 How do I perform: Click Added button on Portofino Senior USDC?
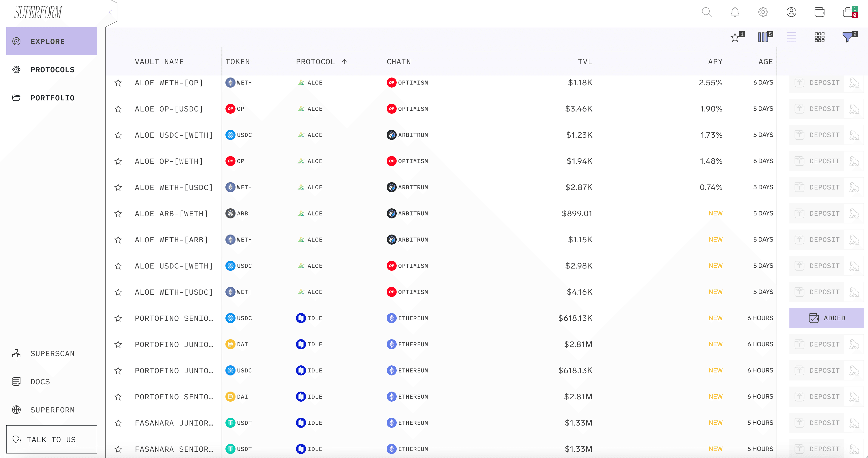826,318
